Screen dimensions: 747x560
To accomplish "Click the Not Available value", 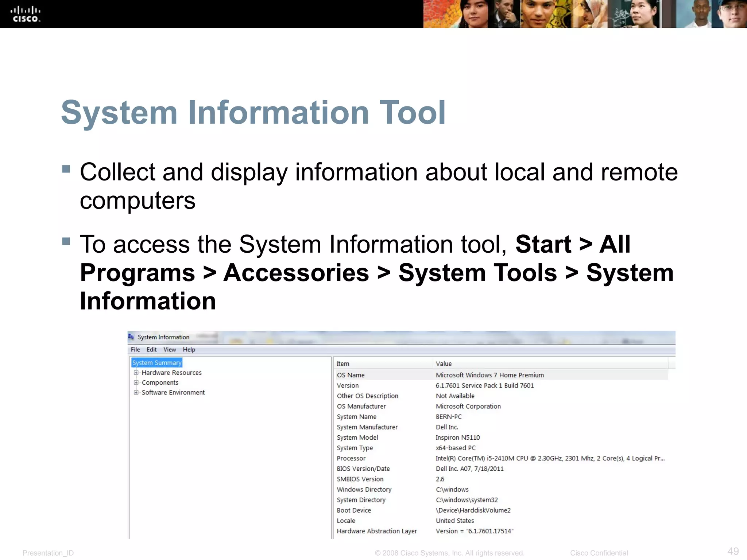I will coord(455,396).
